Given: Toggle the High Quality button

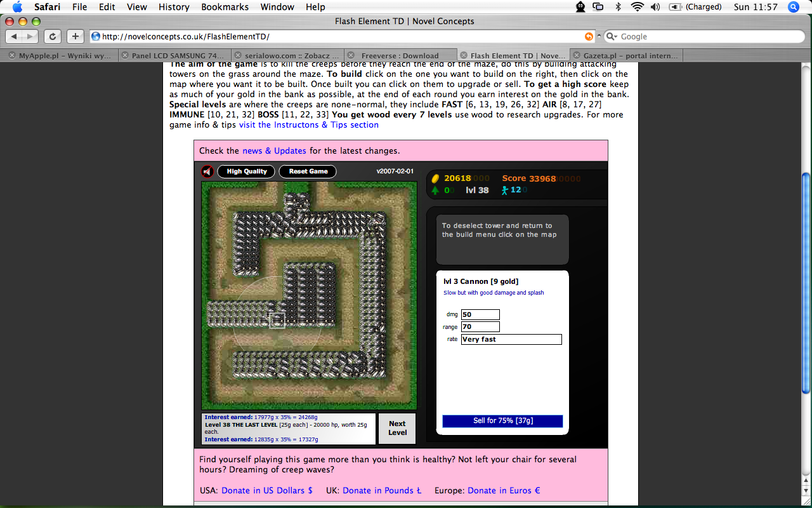Looking at the screenshot, I should point(247,171).
